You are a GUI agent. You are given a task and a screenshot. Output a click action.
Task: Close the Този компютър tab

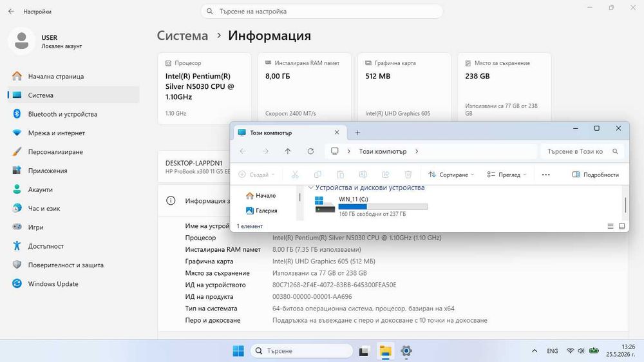coord(337,132)
